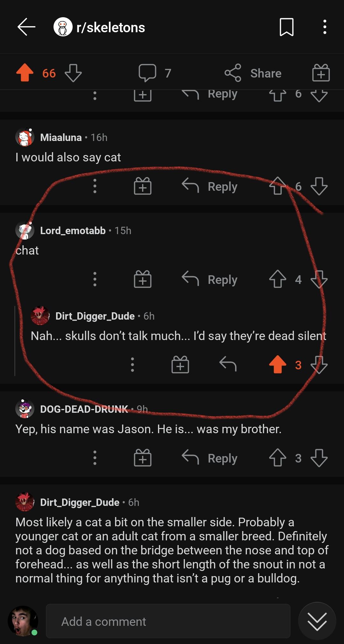Open options menu on Lord_emotabb's comment

95,279
